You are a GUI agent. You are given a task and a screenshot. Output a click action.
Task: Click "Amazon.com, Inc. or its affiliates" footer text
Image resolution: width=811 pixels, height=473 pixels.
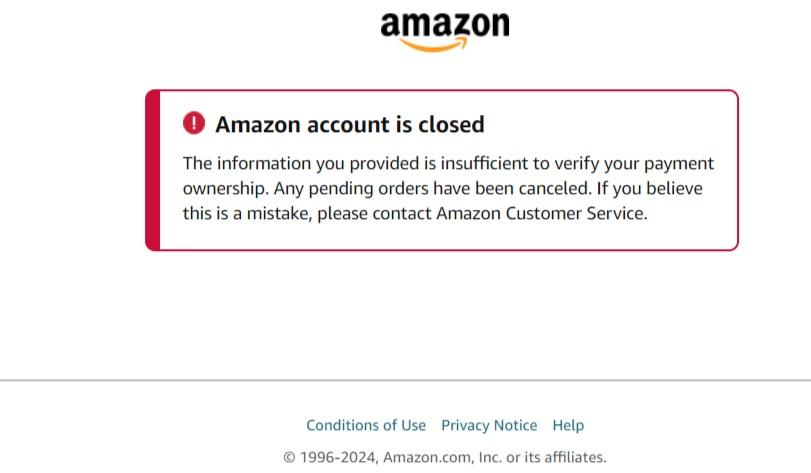(x=495, y=457)
